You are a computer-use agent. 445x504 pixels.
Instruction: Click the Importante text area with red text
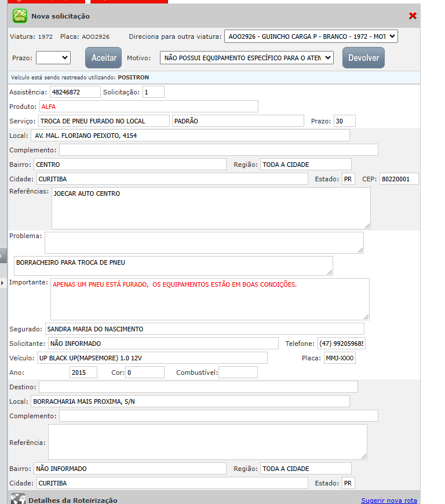click(x=210, y=299)
